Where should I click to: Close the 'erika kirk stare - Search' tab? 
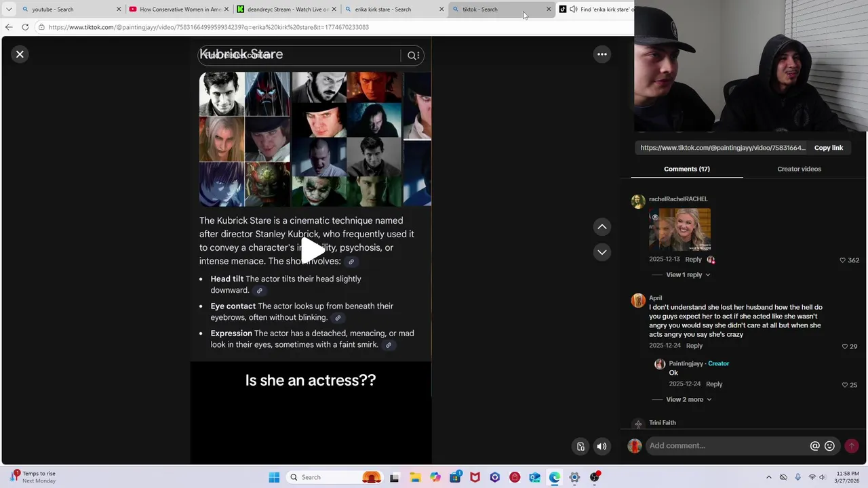(441, 9)
